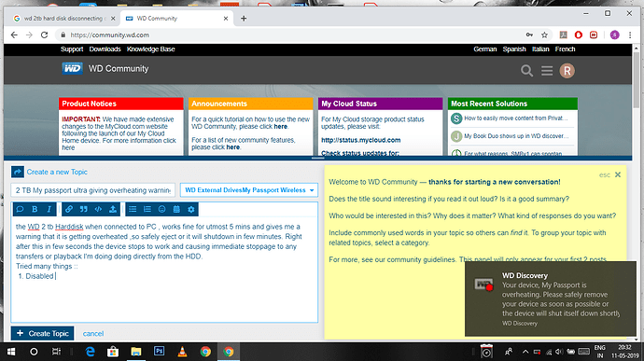This screenshot has width=644, height=361.
Task: Switch to Italian community link
Action: coord(540,49)
